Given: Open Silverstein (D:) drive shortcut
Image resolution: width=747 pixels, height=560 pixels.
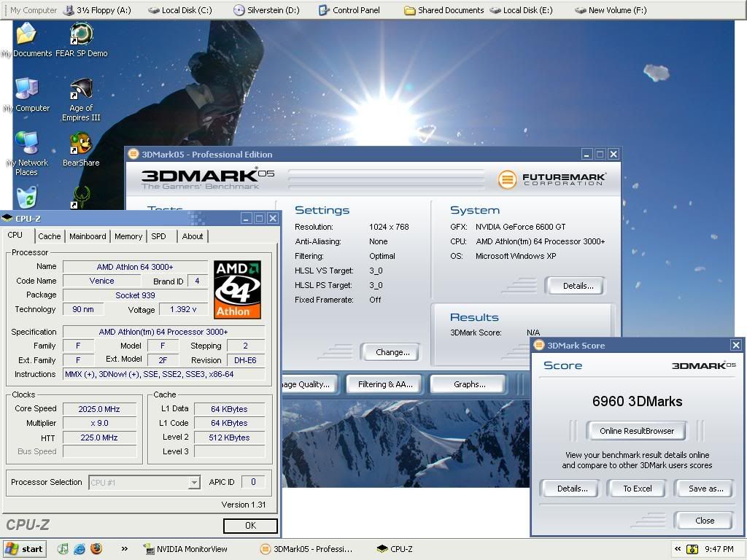Looking at the screenshot, I should tap(267, 10).
